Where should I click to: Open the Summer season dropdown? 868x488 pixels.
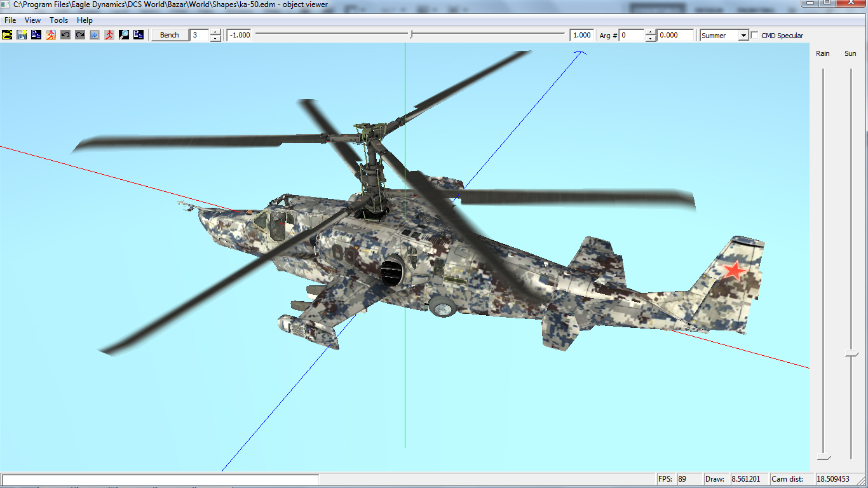coord(743,36)
